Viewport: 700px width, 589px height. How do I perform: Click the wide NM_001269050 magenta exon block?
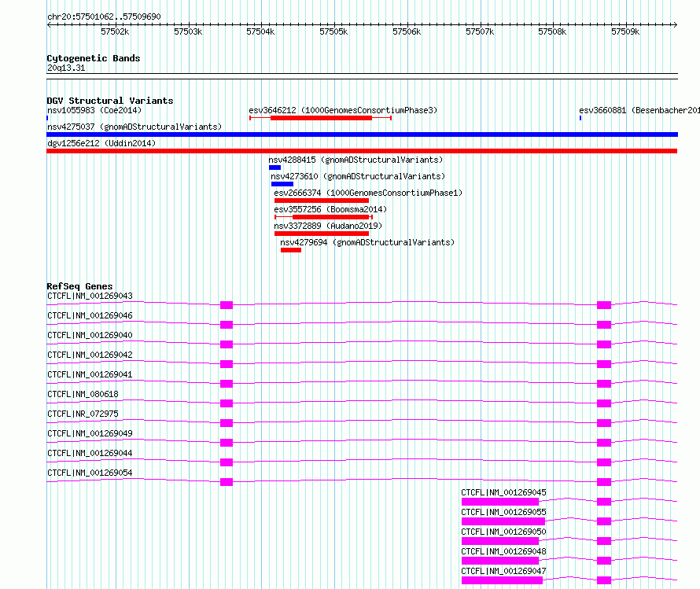pos(500,541)
